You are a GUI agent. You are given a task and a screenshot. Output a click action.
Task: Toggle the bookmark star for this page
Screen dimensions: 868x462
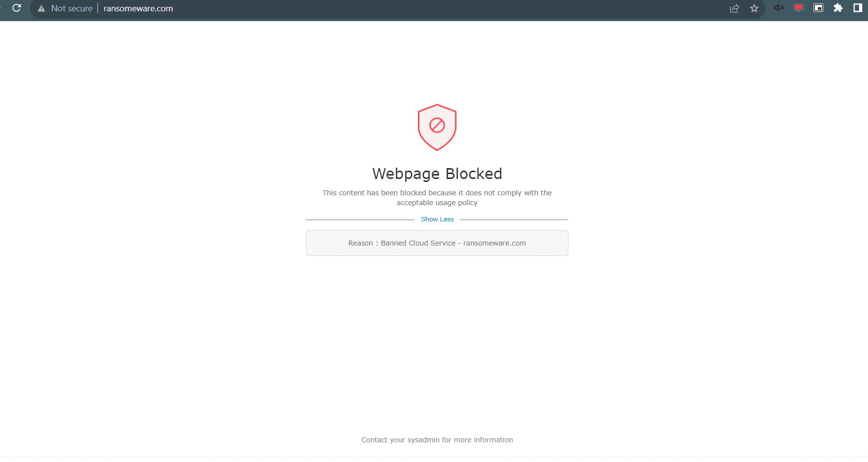[x=754, y=8]
